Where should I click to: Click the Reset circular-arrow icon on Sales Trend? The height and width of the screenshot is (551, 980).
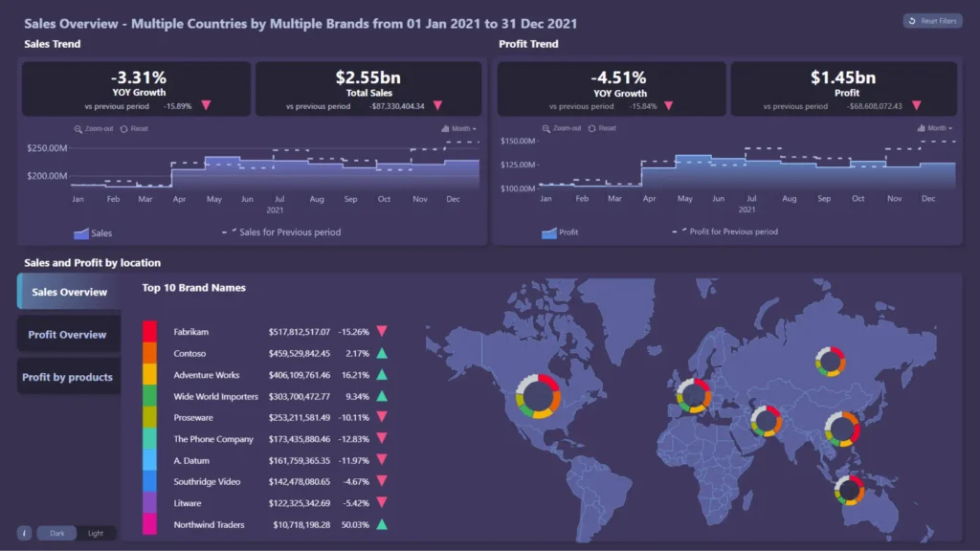pos(122,128)
